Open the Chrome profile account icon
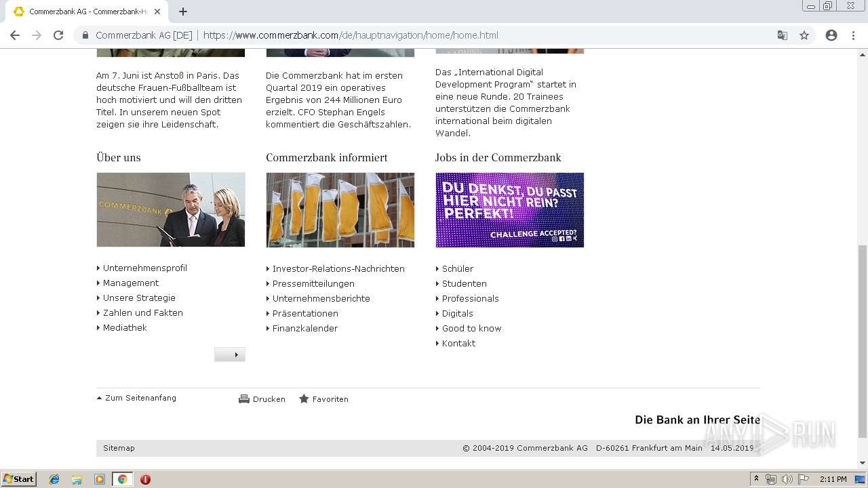This screenshot has width=868, height=488. click(831, 35)
